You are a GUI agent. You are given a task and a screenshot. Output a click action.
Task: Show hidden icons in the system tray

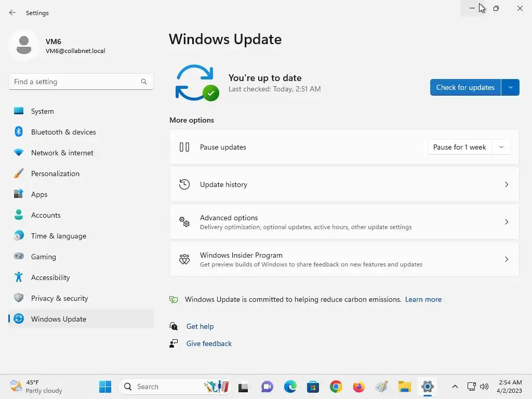pyautogui.click(x=455, y=387)
